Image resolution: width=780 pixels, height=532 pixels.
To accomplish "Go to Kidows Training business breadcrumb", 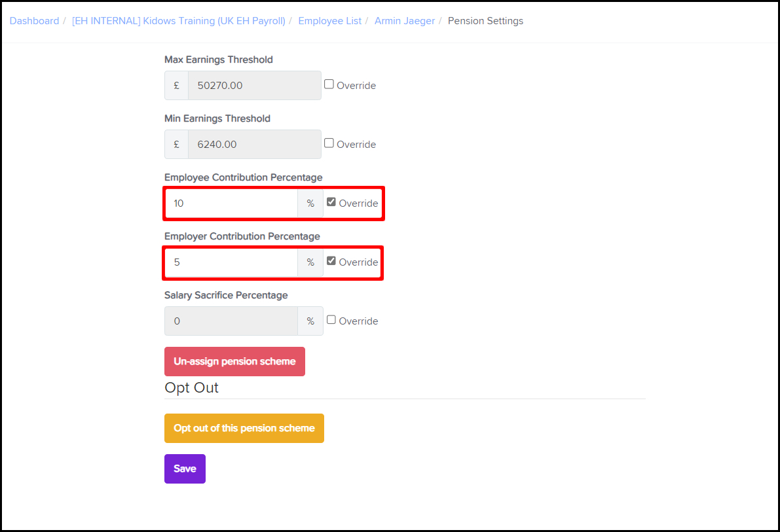I will click(178, 21).
